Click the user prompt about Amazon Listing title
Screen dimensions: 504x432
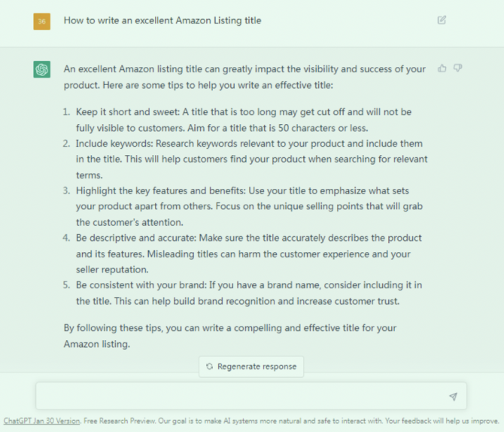(x=162, y=20)
